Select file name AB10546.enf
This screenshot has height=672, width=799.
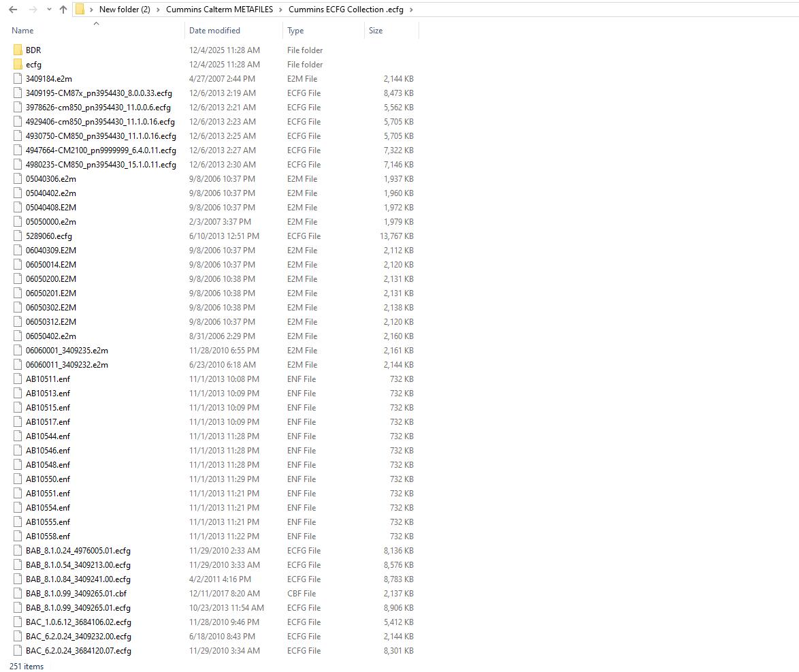pos(48,450)
